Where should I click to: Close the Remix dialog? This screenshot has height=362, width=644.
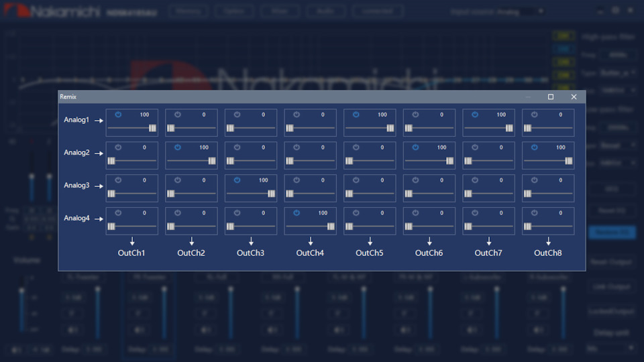point(574,97)
